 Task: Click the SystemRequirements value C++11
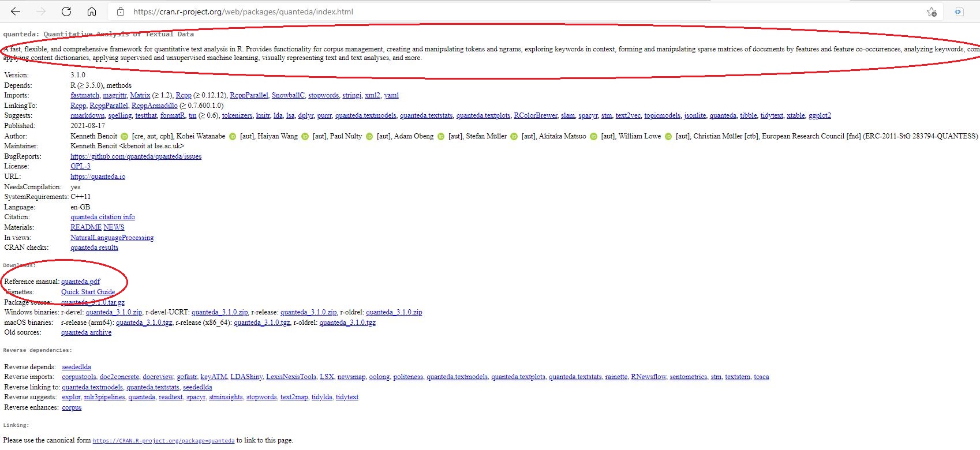coord(81,197)
